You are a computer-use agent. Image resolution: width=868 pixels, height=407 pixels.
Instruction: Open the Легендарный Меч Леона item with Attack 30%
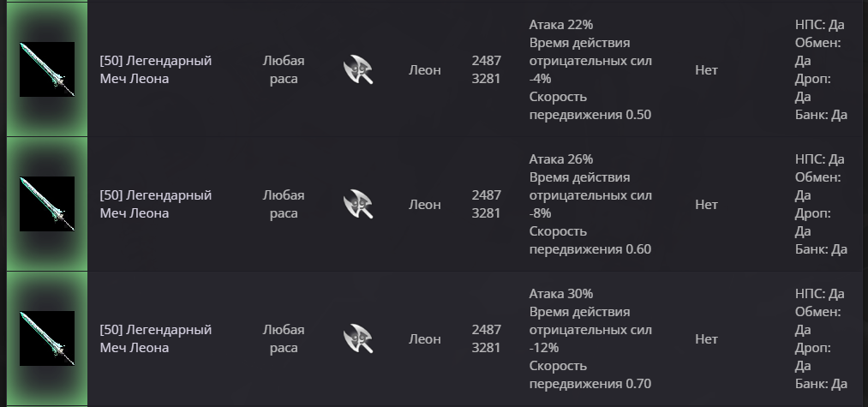tap(155, 339)
